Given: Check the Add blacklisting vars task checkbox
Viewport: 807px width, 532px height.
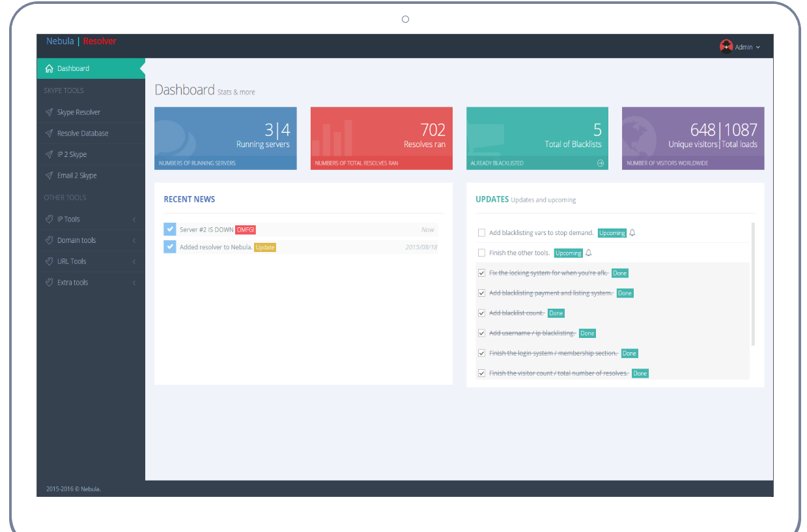Looking at the screenshot, I should (x=481, y=232).
